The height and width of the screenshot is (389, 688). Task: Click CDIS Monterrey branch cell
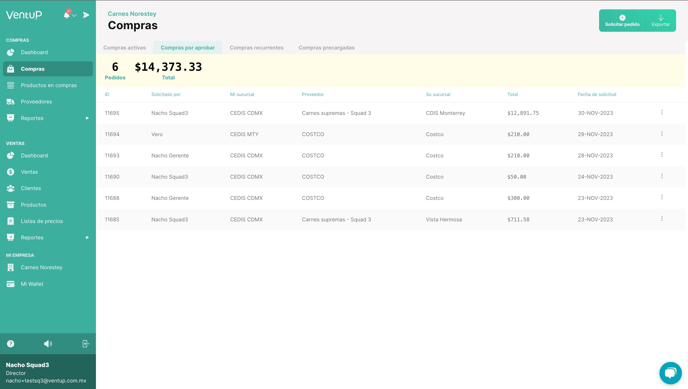pos(445,113)
